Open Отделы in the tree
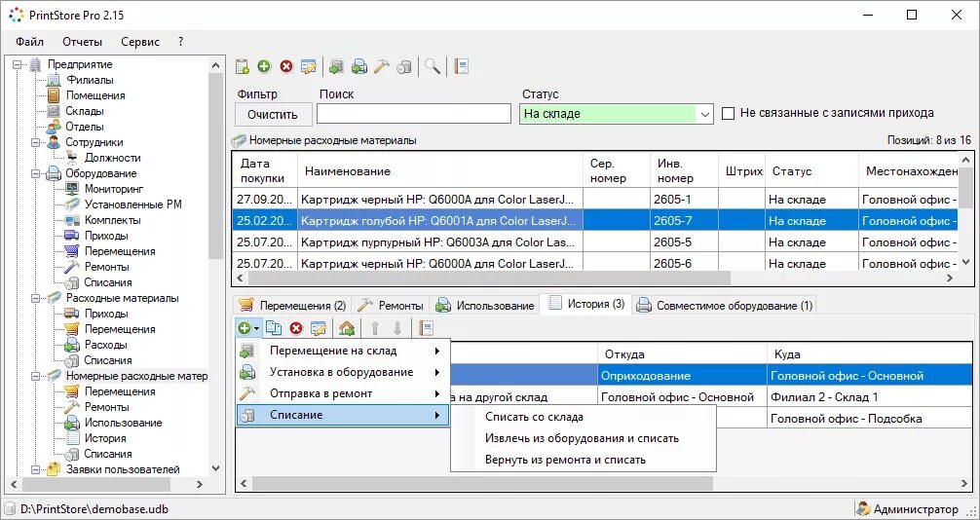 pyautogui.click(x=85, y=127)
